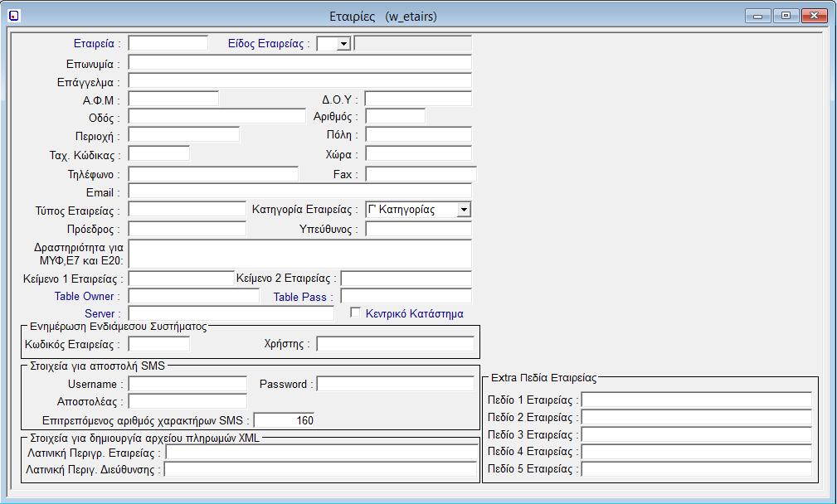Viewport: 837px width, 504px height.
Task: Focus the Πεδίο 3 Εταιρείας field
Action: (x=697, y=434)
